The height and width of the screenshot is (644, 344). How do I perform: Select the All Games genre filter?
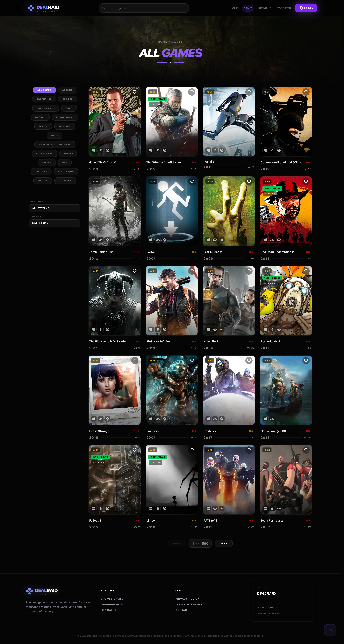click(x=44, y=90)
